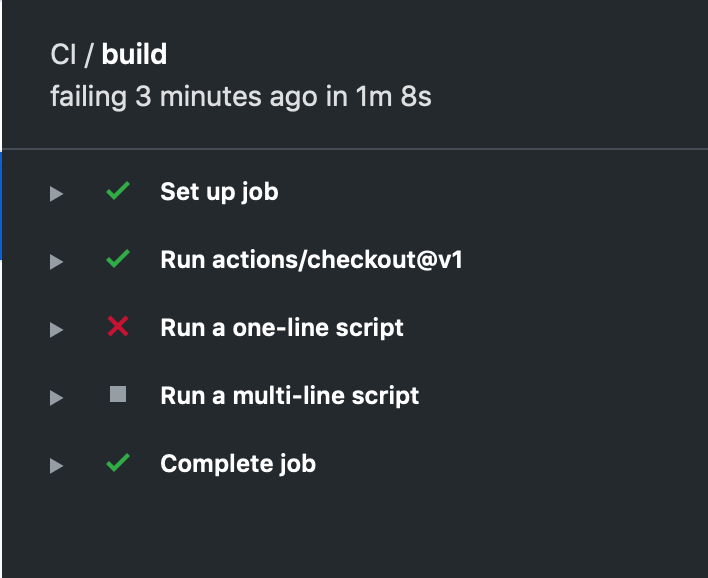Click the bold build job name
Image resolution: width=708 pixels, height=578 pixels.
point(134,54)
